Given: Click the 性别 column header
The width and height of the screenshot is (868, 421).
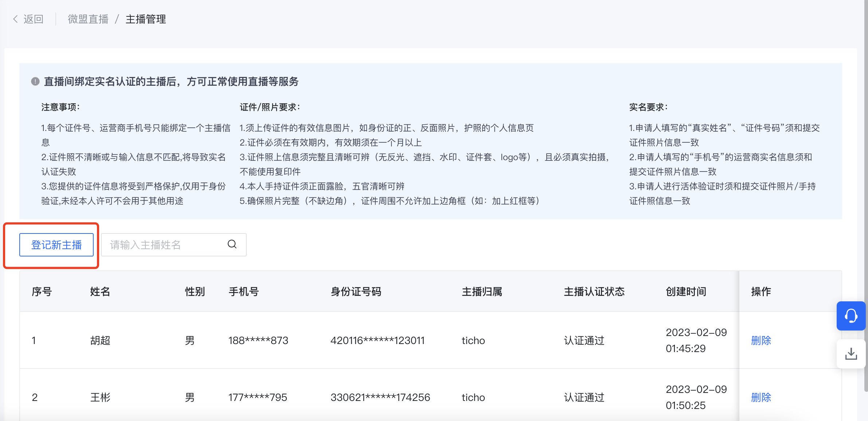Looking at the screenshot, I should (195, 291).
